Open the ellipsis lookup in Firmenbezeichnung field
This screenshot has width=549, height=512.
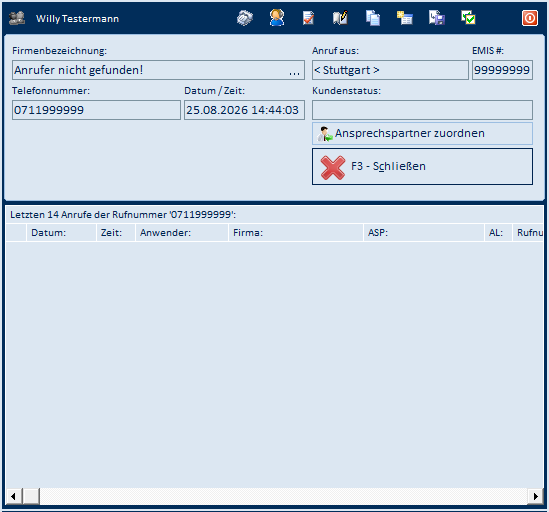[x=294, y=72]
